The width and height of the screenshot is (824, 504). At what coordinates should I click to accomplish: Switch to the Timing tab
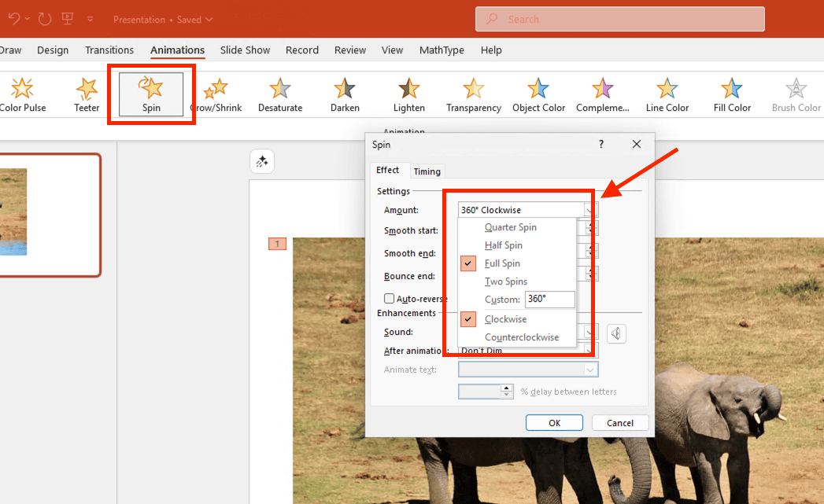coord(427,171)
